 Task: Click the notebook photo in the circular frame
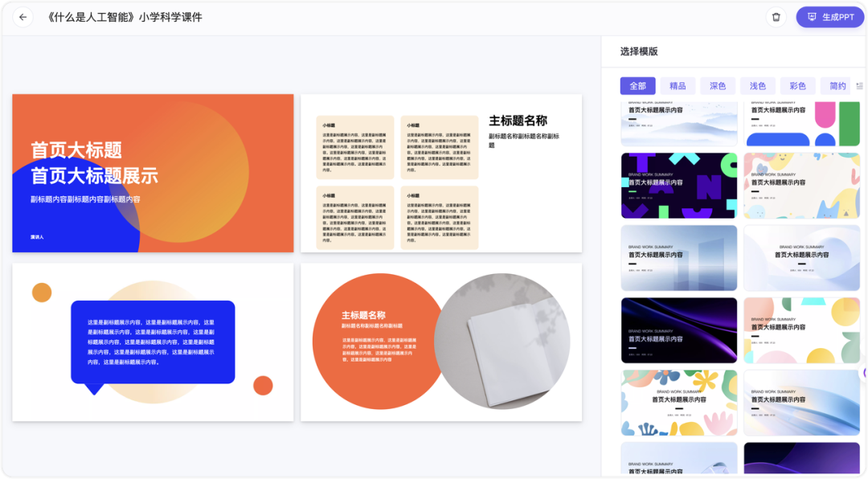[x=502, y=342]
